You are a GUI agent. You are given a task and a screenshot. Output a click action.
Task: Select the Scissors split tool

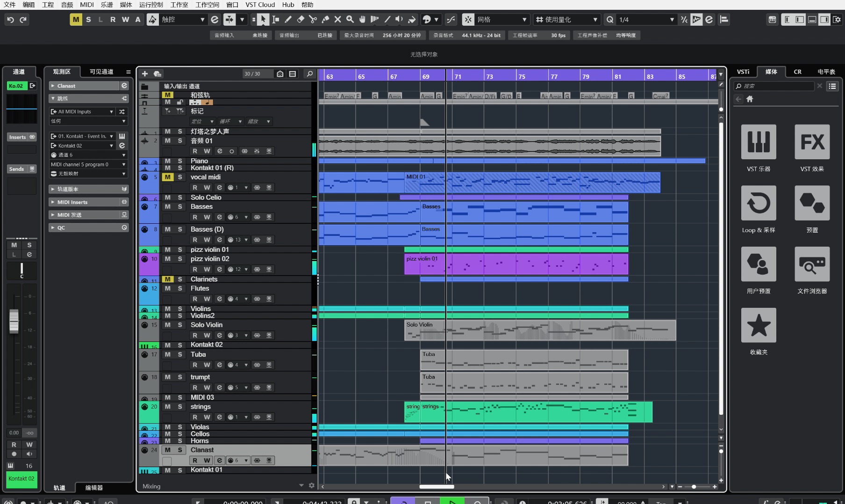coord(313,20)
